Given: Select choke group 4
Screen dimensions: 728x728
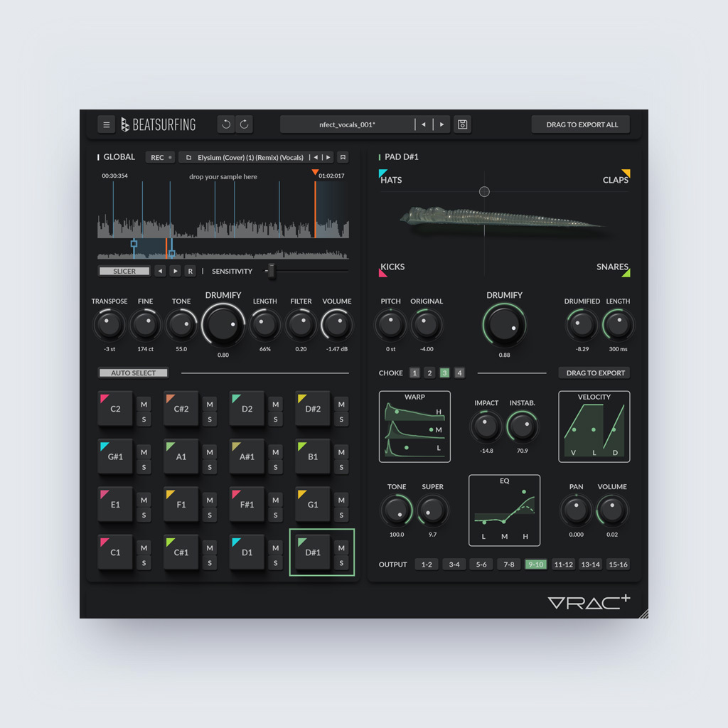Looking at the screenshot, I should pyautogui.click(x=459, y=373).
